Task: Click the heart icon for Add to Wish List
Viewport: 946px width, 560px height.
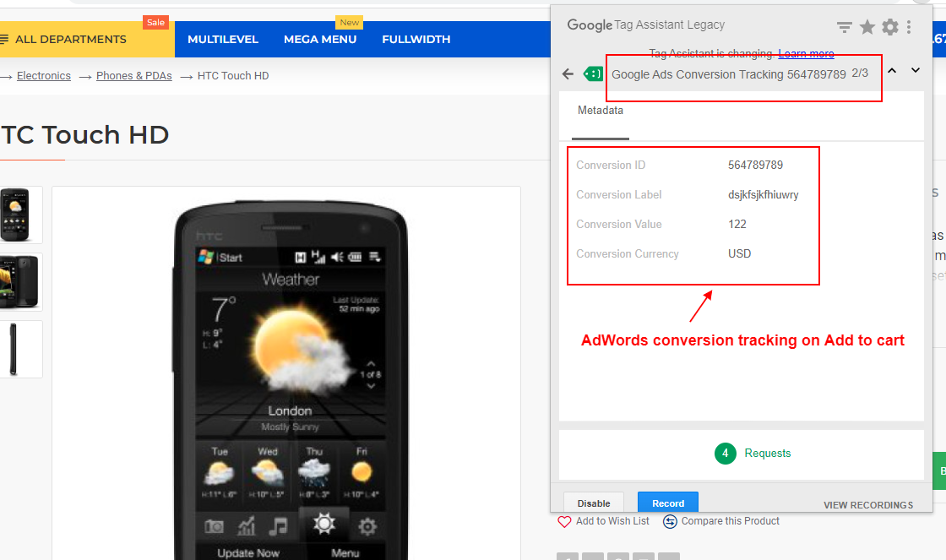Action: (564, 521)
